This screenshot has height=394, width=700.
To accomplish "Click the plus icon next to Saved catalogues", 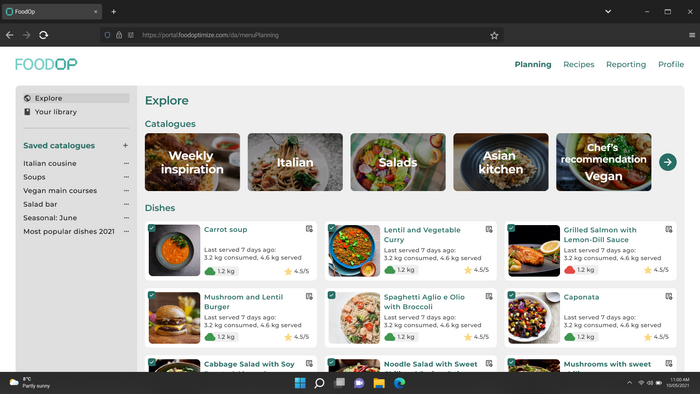I will click(x=125, y=145).
